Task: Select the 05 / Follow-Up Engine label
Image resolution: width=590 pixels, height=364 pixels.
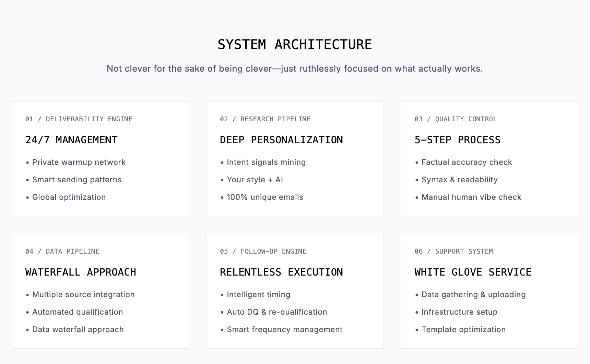Action: [263, 251]
